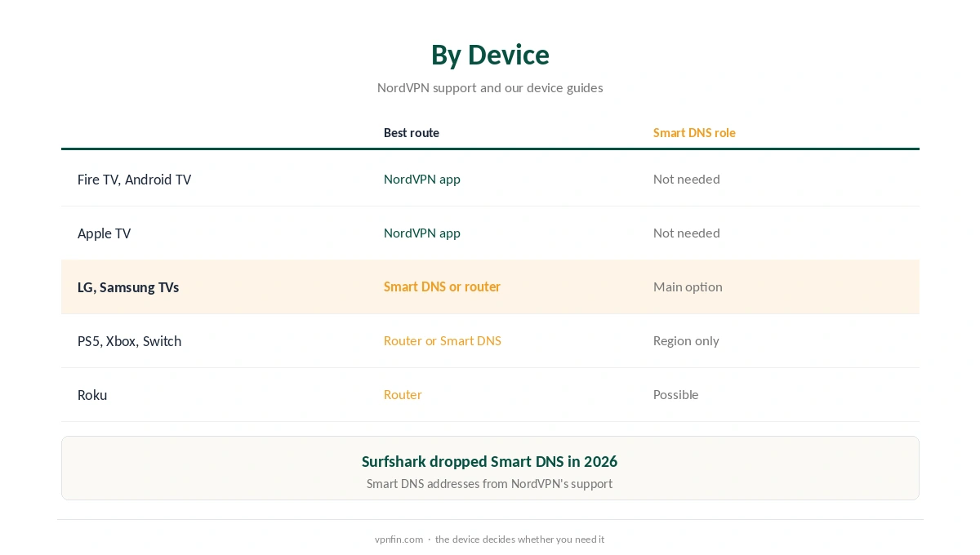
Task: Click 'Not needed' in Fire TV row
Action: click(x=687, y=179)
